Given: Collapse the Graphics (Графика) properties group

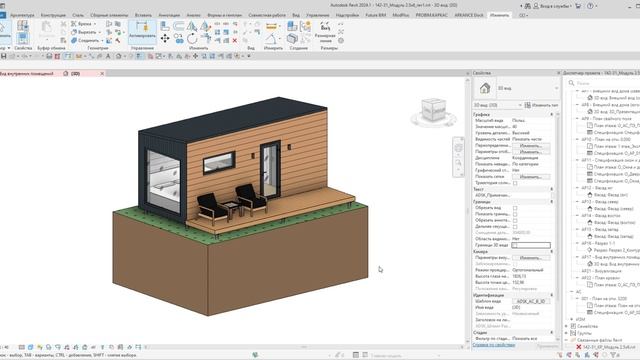Looking at the screenshot, I should point(551,115).
